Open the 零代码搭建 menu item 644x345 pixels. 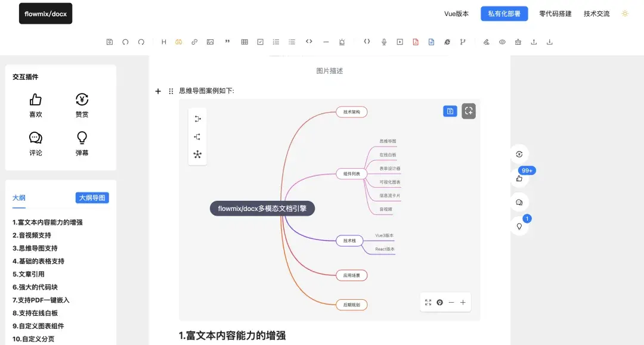(x=555, y=14)
